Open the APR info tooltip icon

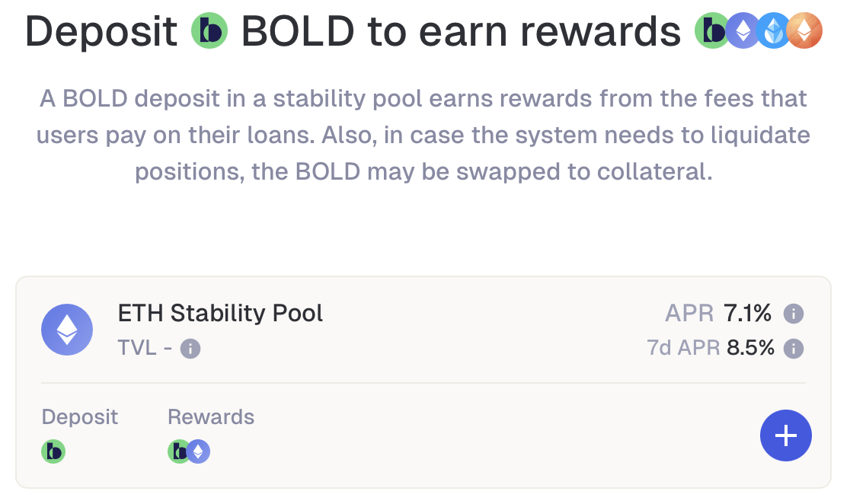click(x=793, y=313)
